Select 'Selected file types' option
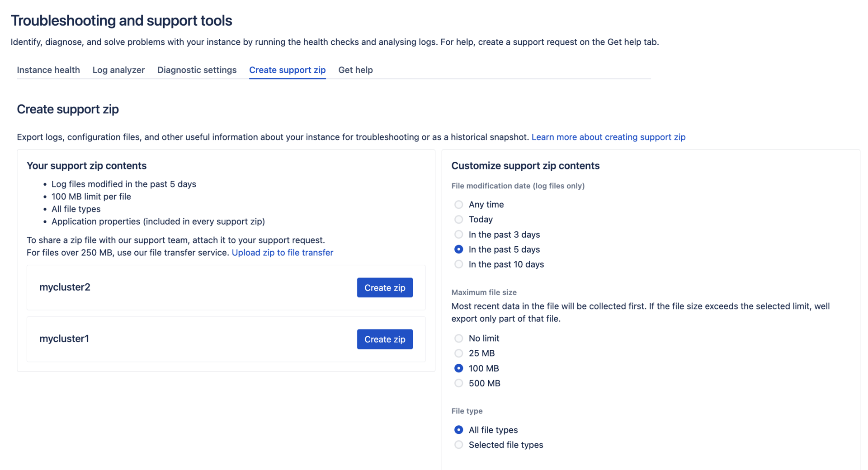Screen dimensions: 868x470 pos(458,445)
